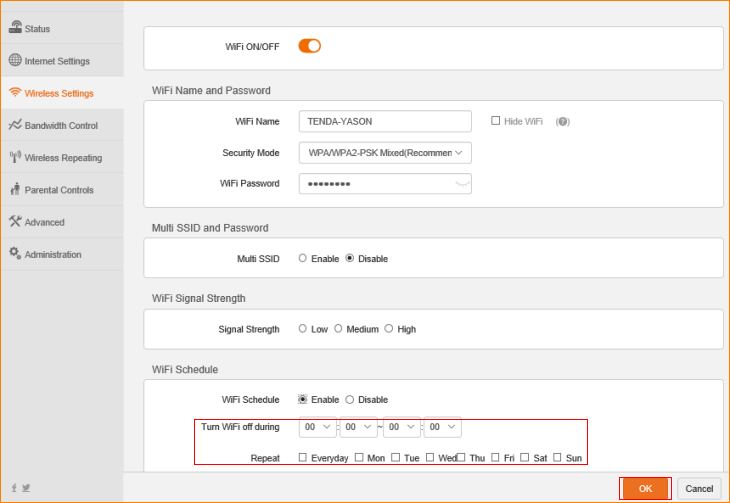Choose High signal strength
The height and width of the screenshot is (503, 730).
pos(389,328)
